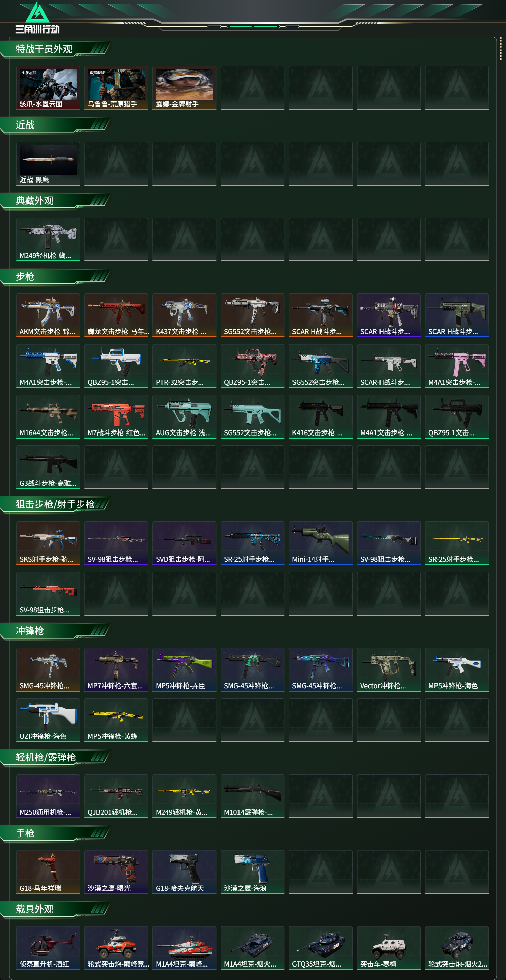This screenshot has height=980, width=506.
Task: Click the green progress bar under the top banner
Action: tap(253, 26)
